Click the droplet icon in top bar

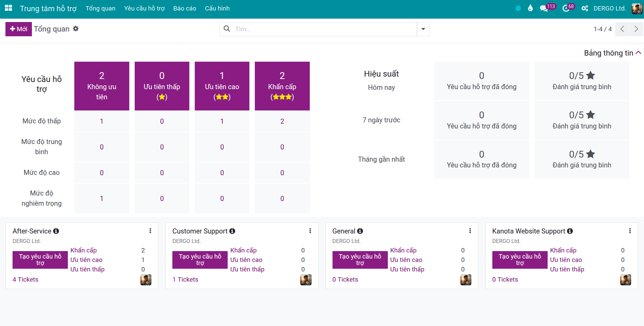click(530, 8)
